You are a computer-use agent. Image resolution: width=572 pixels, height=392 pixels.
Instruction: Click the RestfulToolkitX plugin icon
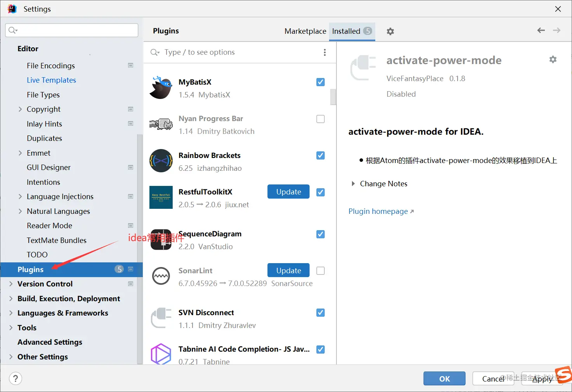click(161, 197)
